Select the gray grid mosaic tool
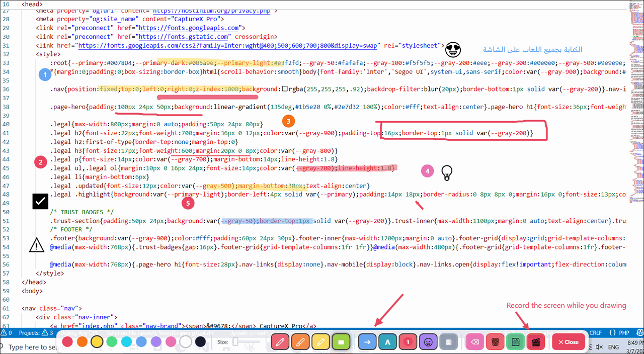644x354 pixels. click(448, 342)
